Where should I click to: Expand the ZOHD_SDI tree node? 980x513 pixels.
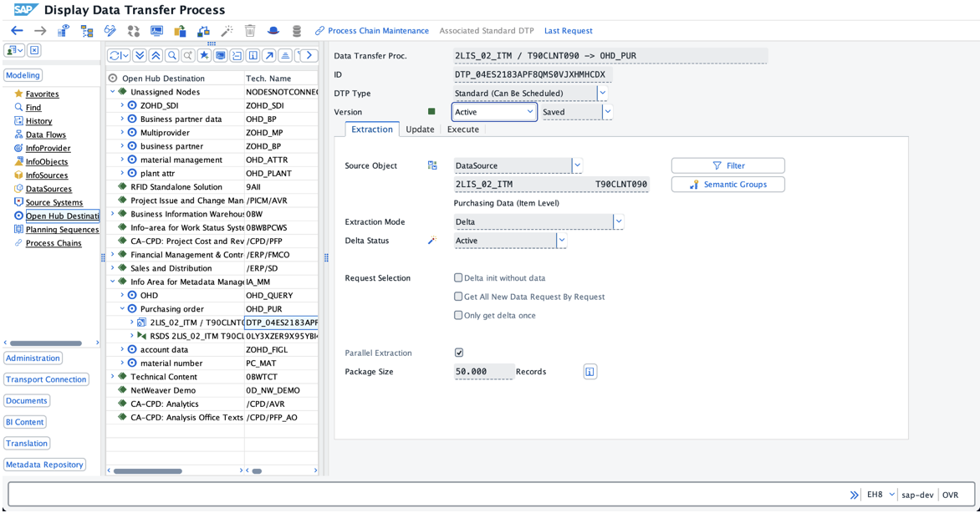pos(122,105)
